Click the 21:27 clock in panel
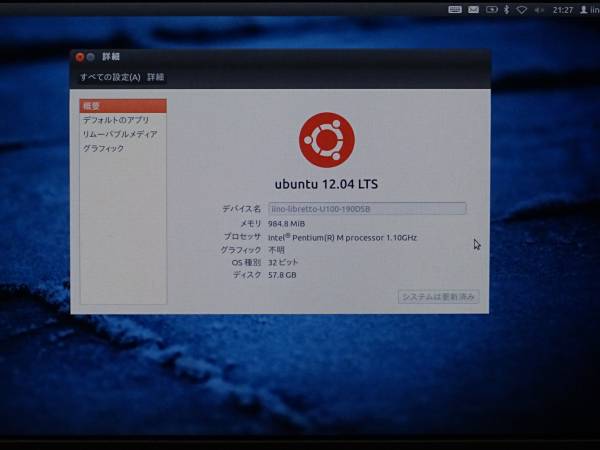This screenshot has height=450, width=600. [x=562, y=10]
